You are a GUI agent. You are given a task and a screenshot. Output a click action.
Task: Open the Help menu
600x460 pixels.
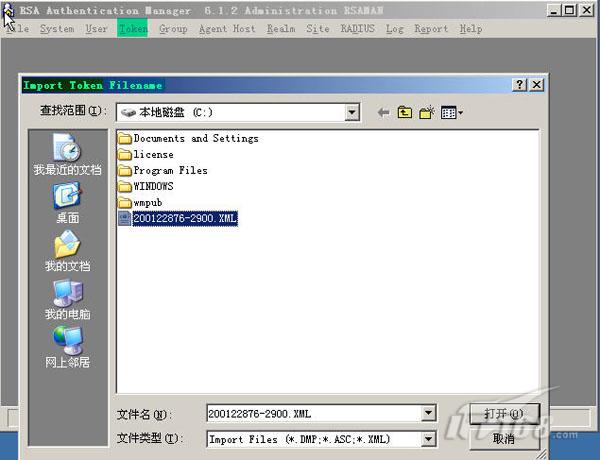(471, 29)
